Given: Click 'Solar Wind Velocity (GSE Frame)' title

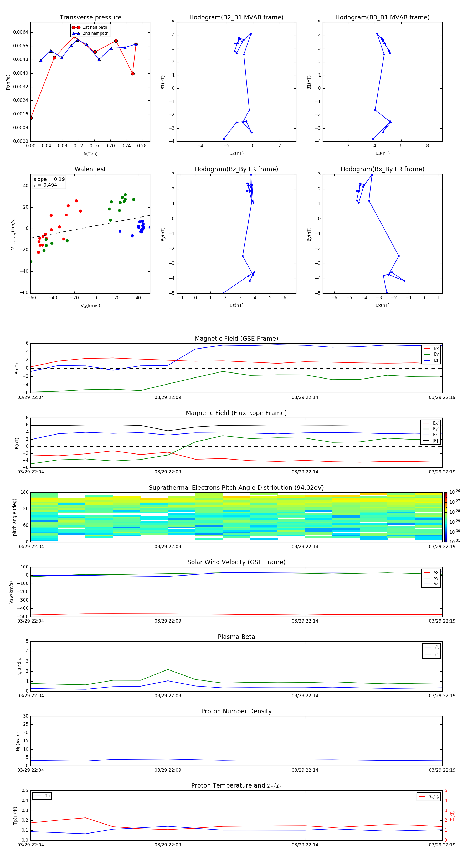Looking at the screenshot, I should coord(236,562).
